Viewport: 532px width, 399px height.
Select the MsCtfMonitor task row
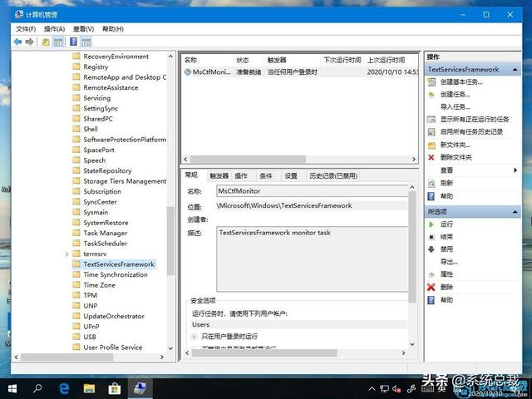300,72
